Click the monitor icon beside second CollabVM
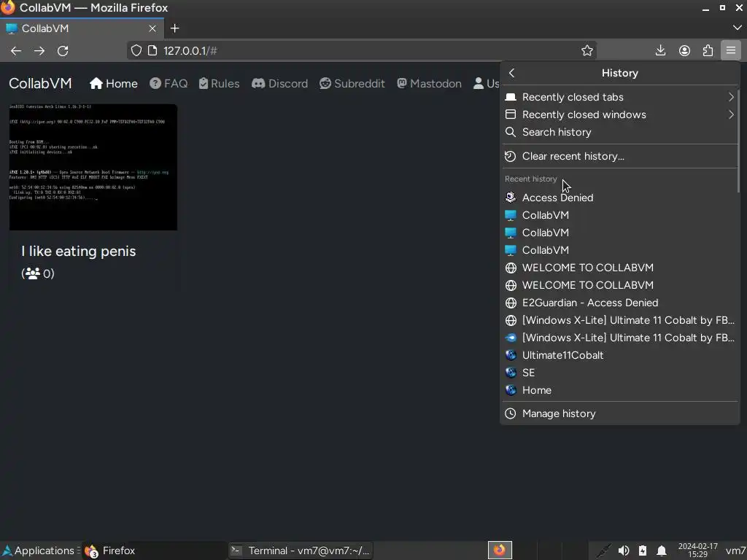This screenshot has width=747, height=560. [x=511, y=233]
